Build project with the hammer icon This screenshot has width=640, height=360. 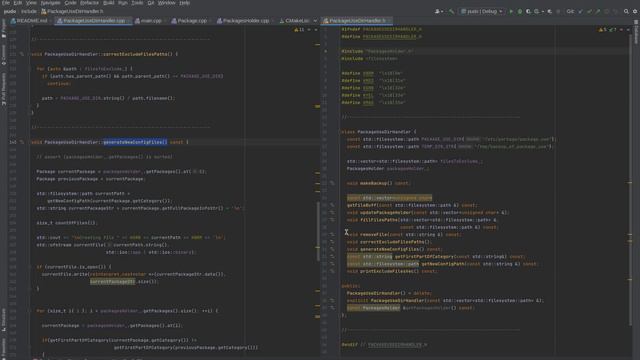click(451, 11)
